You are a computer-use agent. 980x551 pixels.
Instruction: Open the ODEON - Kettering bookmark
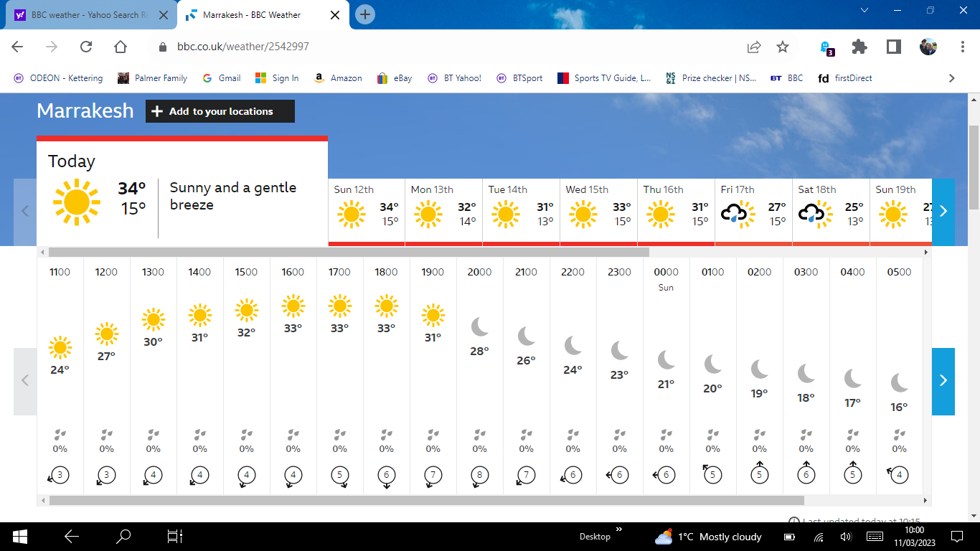point(58,78)
